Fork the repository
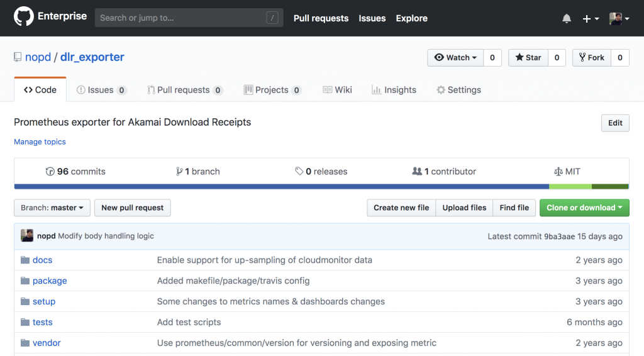Viewport: 644px width, 356px height. click(592, 58)
